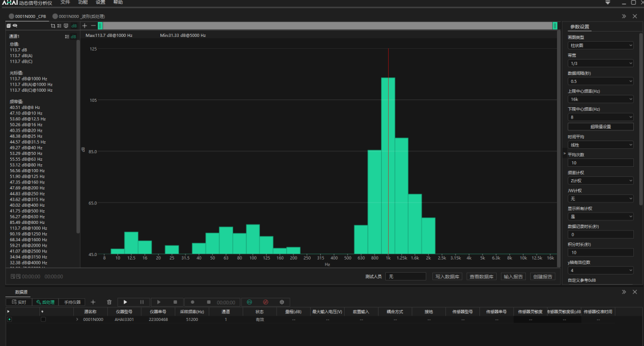Click the 测试人员 input field
The image size is (644, 346).
click(405, 277)
